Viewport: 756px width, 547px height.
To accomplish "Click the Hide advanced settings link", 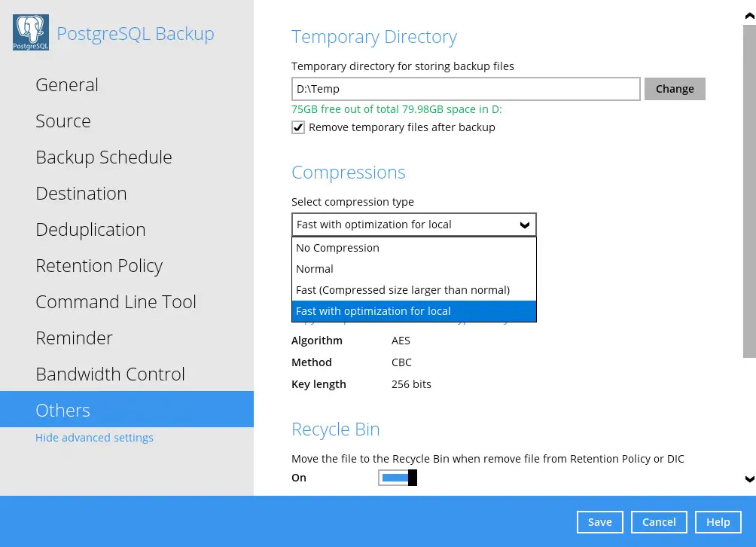I will (x=94, y=438).
